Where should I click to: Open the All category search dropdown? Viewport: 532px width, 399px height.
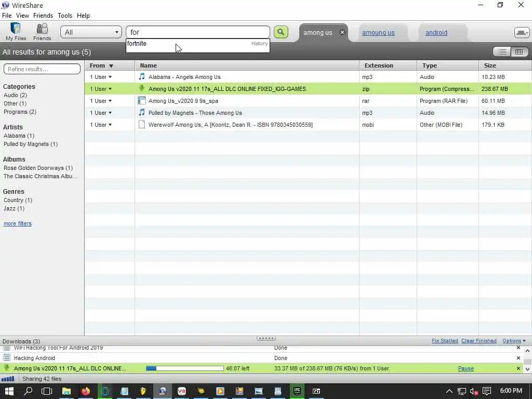[x=91, y=32]
